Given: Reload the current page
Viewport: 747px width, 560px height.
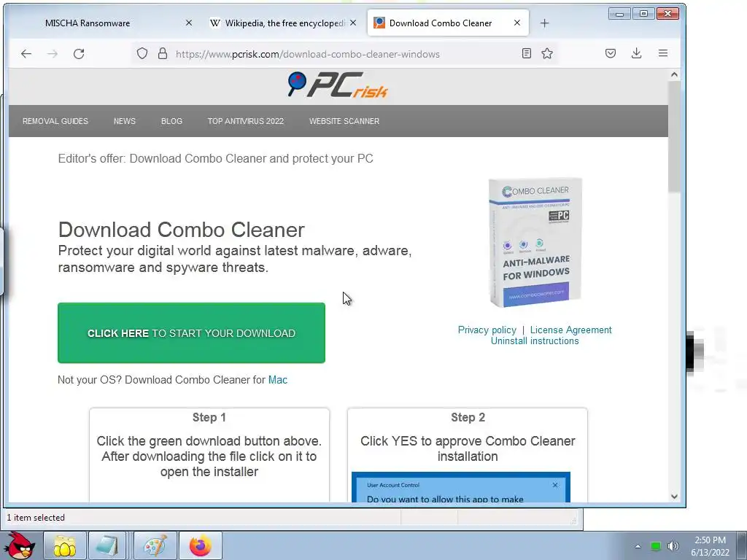Looking at the screenshot, I should pyautogui.click(x=79, y=54).
